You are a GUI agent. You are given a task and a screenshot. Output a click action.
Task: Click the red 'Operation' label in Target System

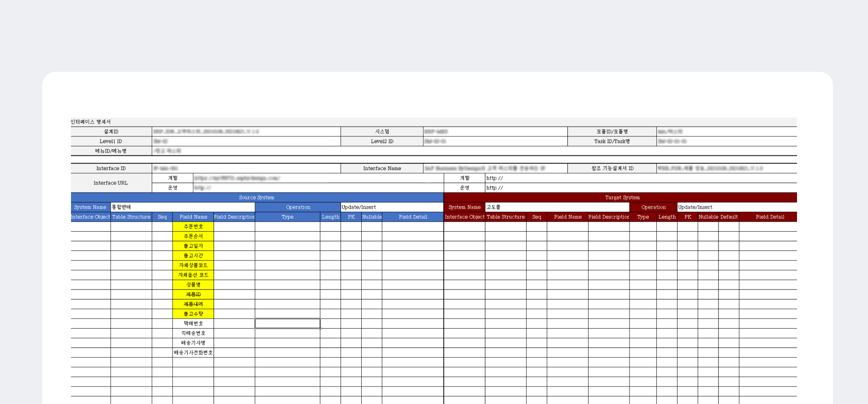point(654,207)
